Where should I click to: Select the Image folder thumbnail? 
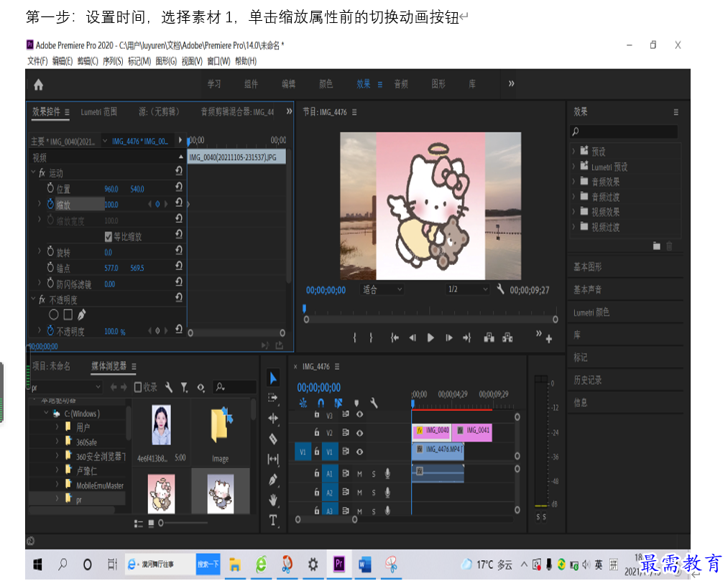(x=221, y=425)
